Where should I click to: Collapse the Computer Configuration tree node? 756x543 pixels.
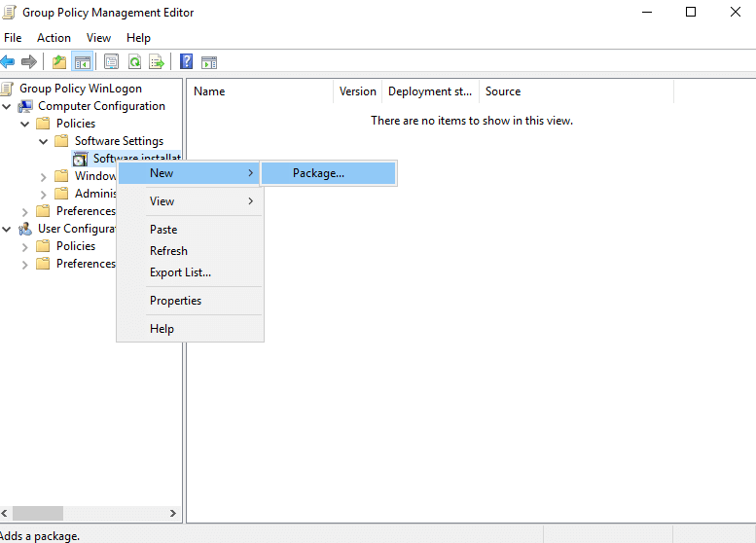click(8, 106)
